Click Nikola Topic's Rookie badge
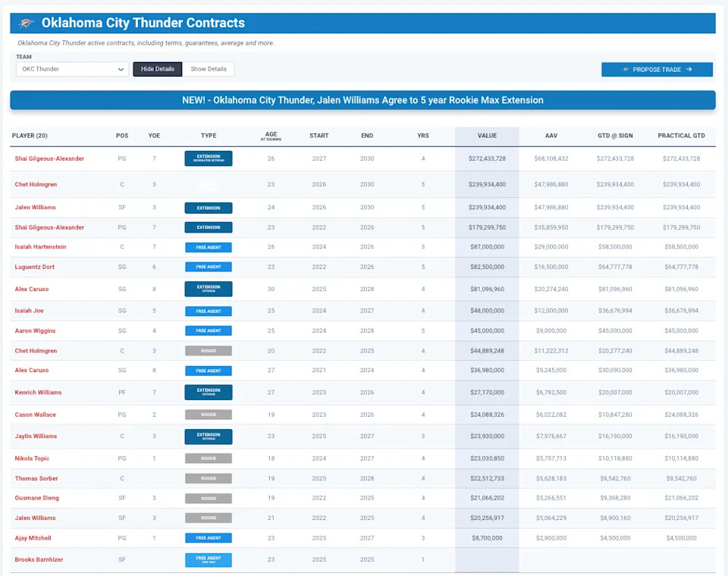Image resolution: width=728 pixels, height=576 pixels. click(208, 458)
